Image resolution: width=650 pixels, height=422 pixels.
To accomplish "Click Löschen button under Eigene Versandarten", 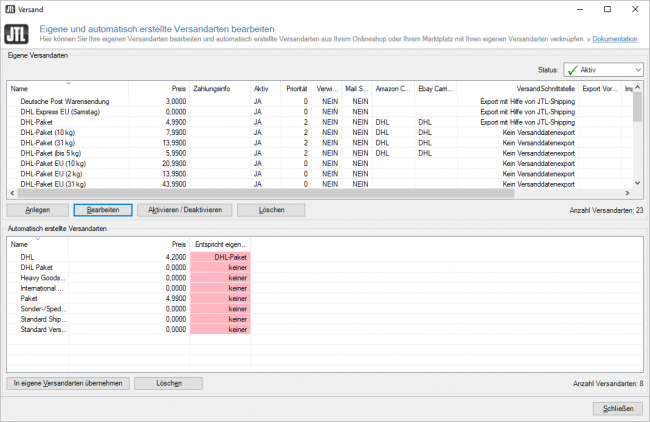I will pos(271,210).
